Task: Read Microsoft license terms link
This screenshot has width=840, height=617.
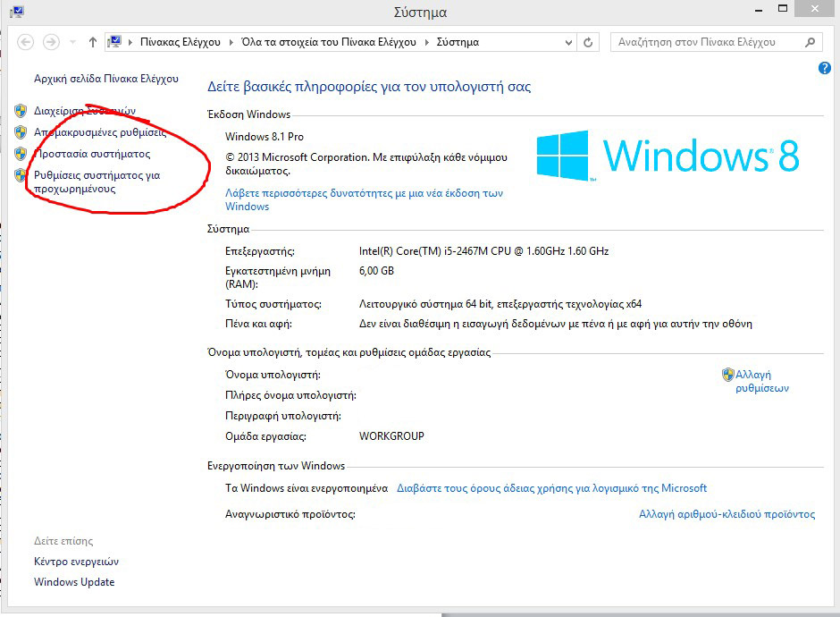Action: point(551,488)
